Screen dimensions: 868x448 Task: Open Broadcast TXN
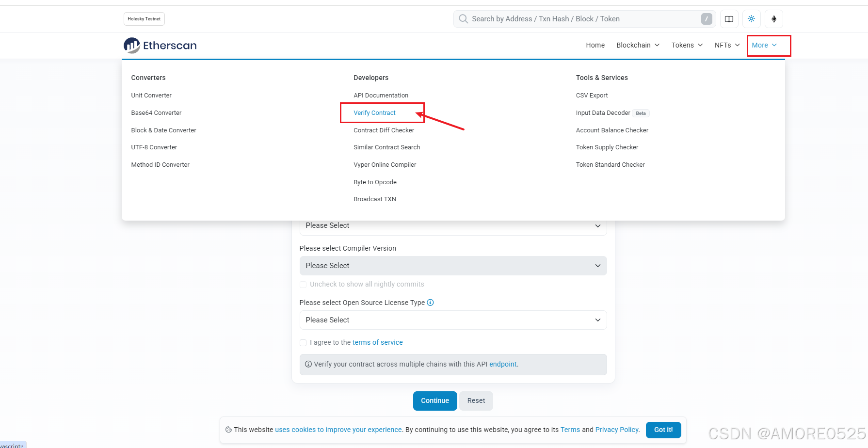(374, 199)
